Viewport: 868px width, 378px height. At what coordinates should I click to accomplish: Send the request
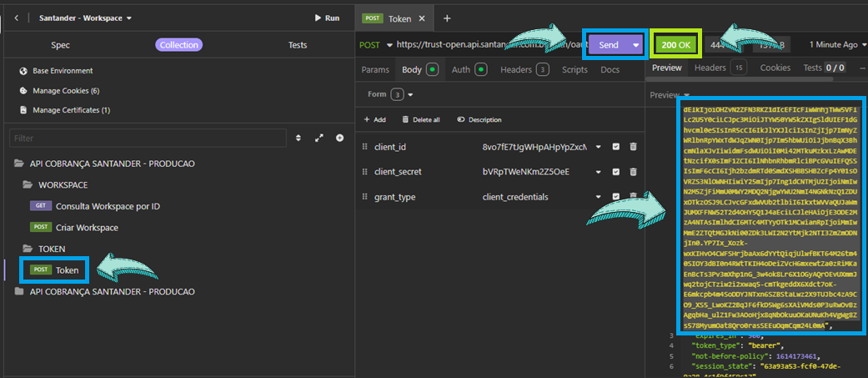pyautogui.click(x=609, y=45)
